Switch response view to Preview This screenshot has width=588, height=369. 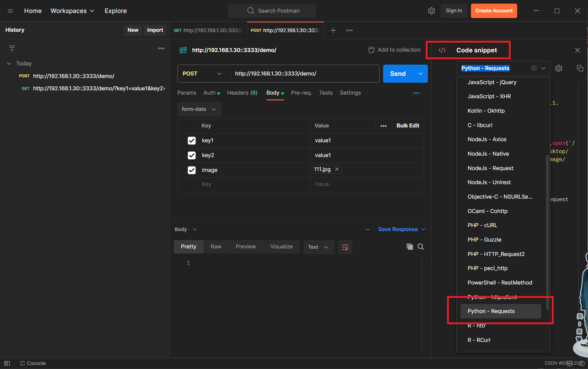click(246, 247)
